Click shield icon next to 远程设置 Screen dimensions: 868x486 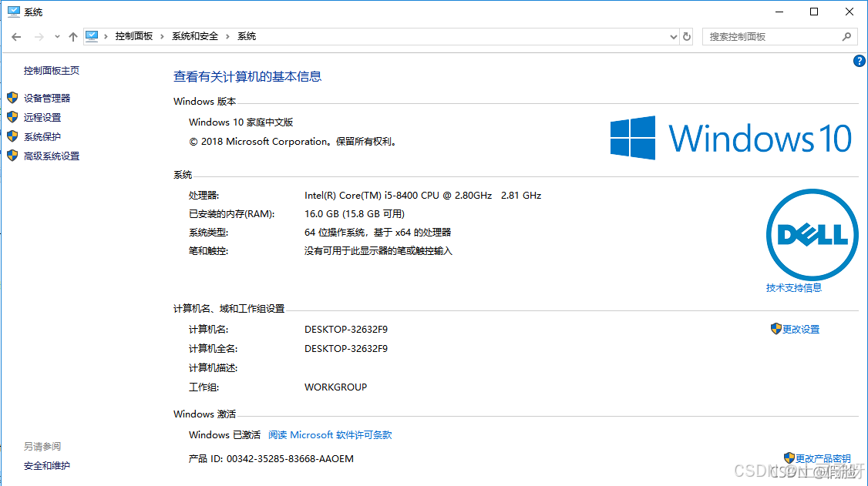[x=13, y=116]
